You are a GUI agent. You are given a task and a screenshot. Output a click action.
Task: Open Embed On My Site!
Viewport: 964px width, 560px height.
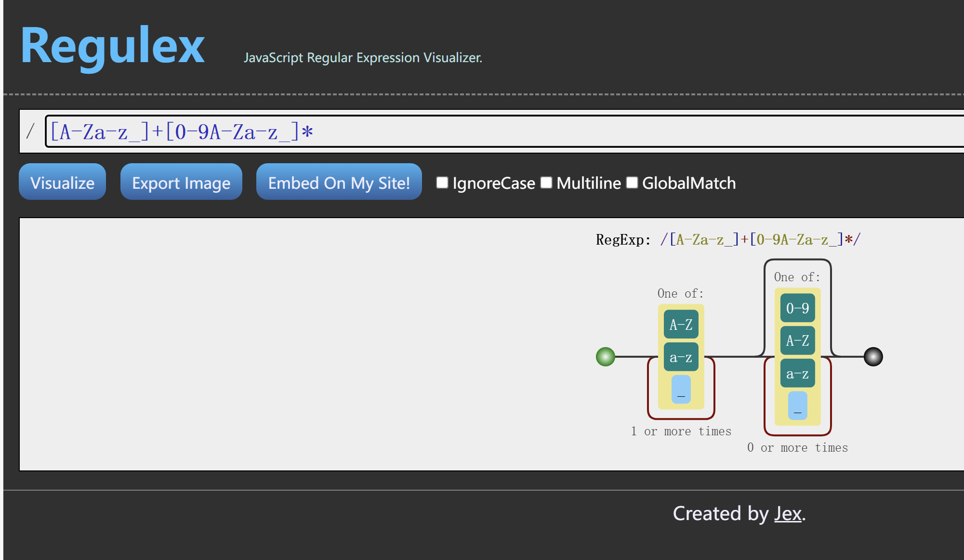point(339,182)
